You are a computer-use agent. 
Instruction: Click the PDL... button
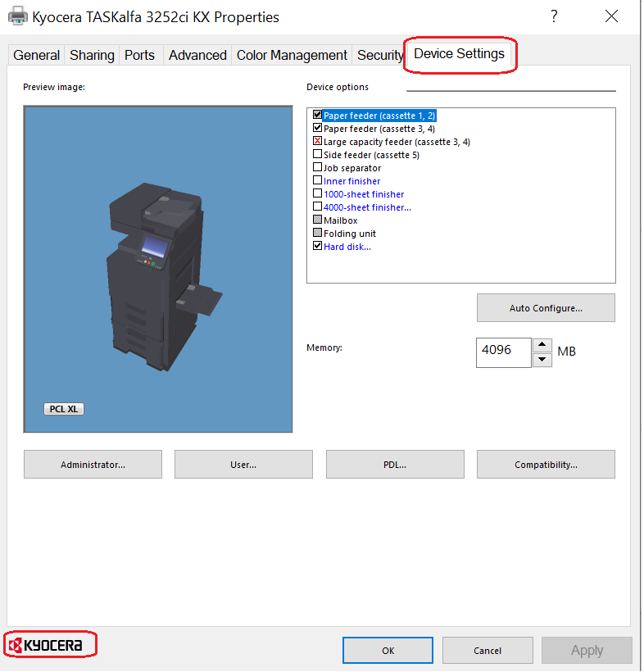pyautogui.click(x=395, y=465)
